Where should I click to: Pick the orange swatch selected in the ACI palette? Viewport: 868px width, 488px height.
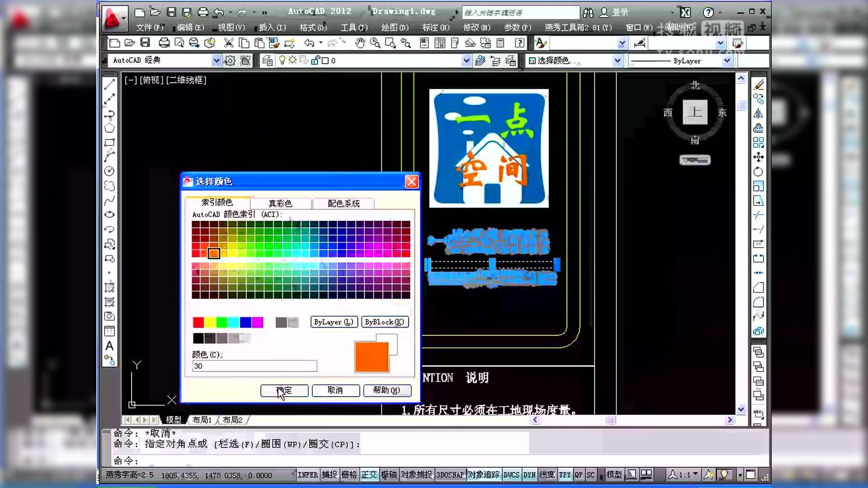[x=213, y=253]
